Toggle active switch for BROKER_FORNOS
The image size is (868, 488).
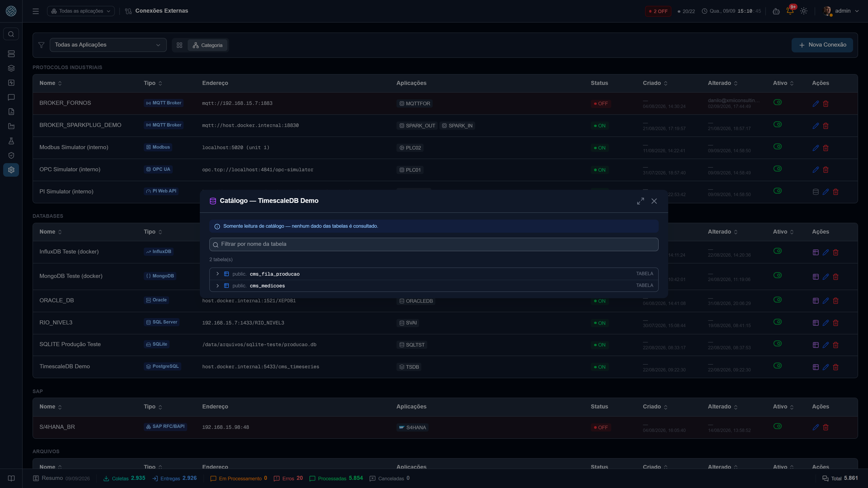tap(777, 102)
